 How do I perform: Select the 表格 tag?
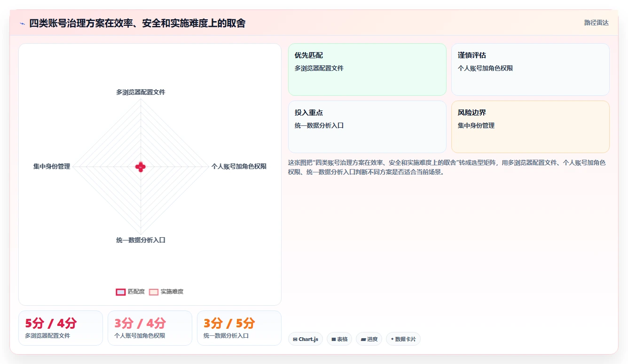[339, 339]
